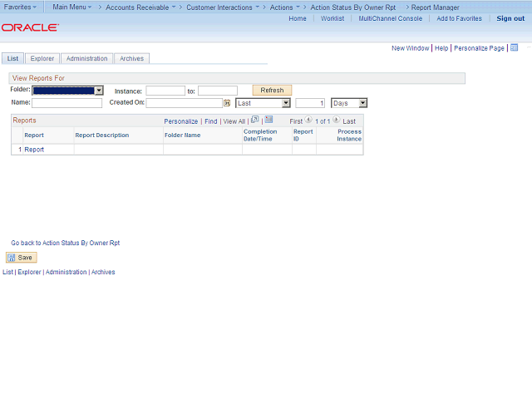Focus the Instance from field
Viewport: 532px width, 399px height.
point(165,91)
